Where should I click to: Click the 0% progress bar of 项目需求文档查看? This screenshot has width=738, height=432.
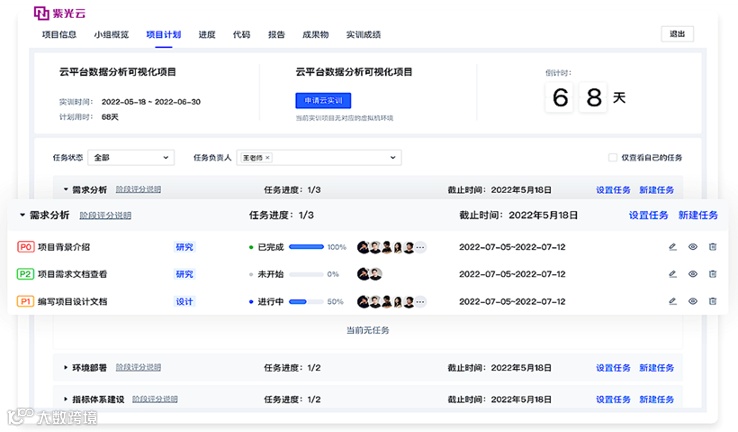(306, 274)
